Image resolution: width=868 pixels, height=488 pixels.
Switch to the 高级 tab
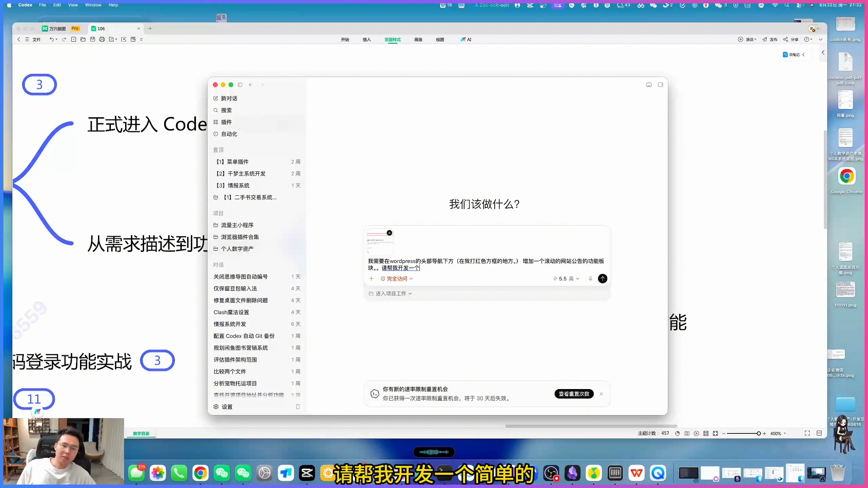[x=418, y=40]
